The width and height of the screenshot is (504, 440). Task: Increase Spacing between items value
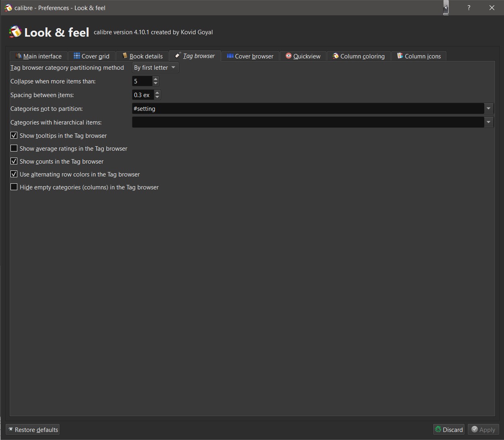pos(157,92)
